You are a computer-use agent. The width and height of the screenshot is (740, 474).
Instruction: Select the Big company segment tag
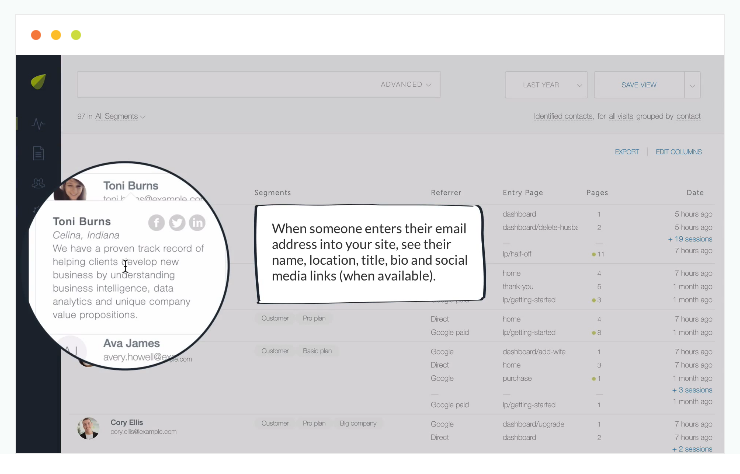tap(358, 423)
